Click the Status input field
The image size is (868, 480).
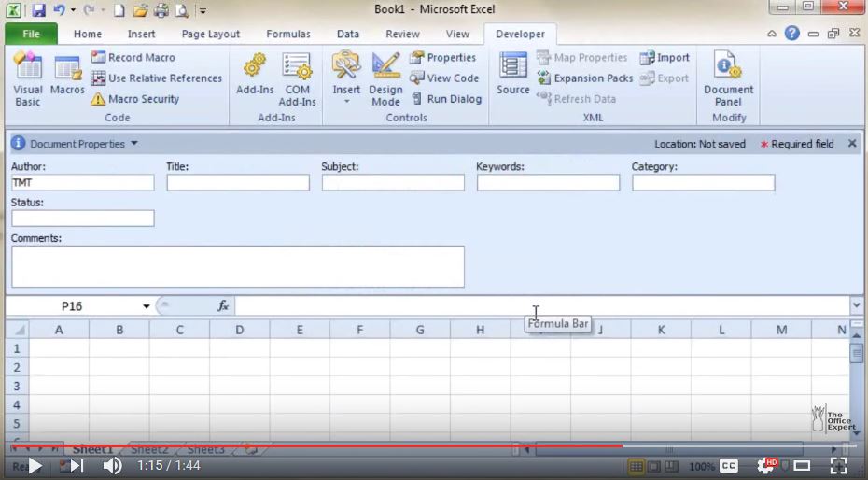pos(82,219)
